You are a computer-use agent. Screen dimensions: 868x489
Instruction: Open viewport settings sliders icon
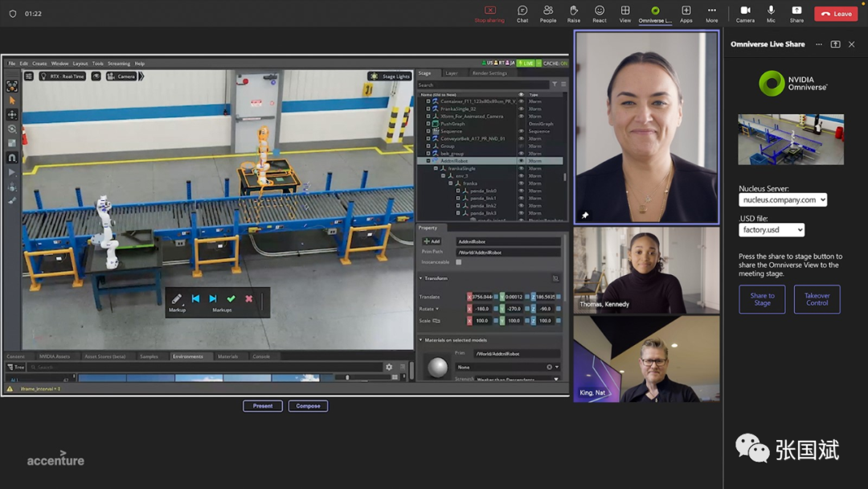[x=29, y=76]
